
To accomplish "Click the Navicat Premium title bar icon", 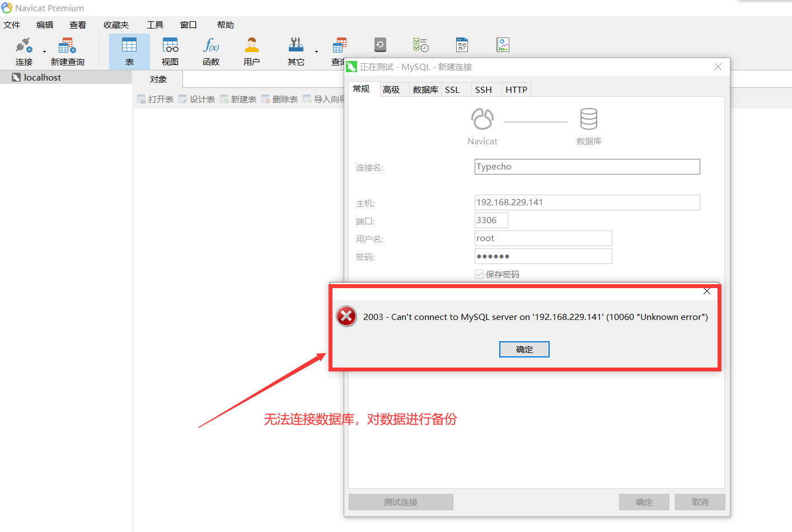I will coord(7,8).
